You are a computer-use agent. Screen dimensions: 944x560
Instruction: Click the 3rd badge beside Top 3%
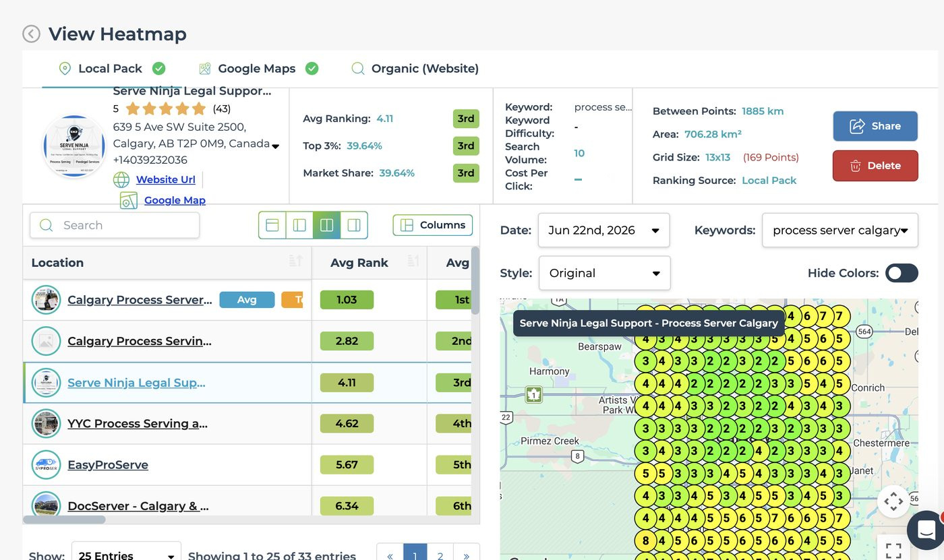tap(466, 146)
